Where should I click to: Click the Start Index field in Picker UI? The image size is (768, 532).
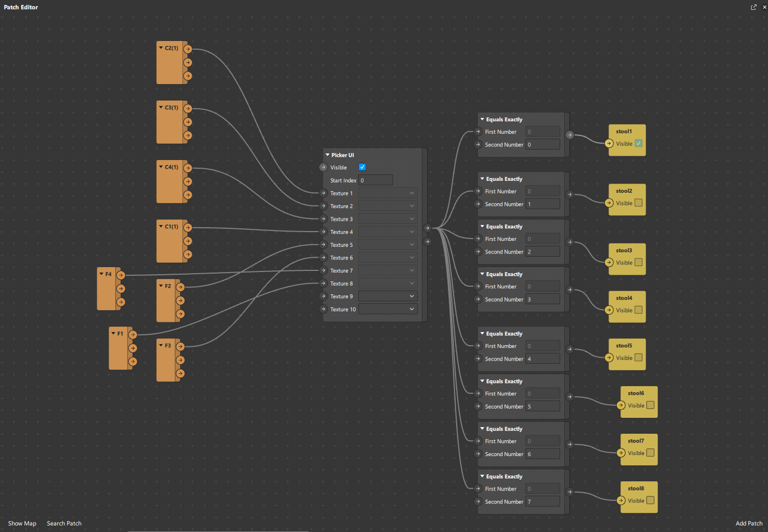[375, 180]
